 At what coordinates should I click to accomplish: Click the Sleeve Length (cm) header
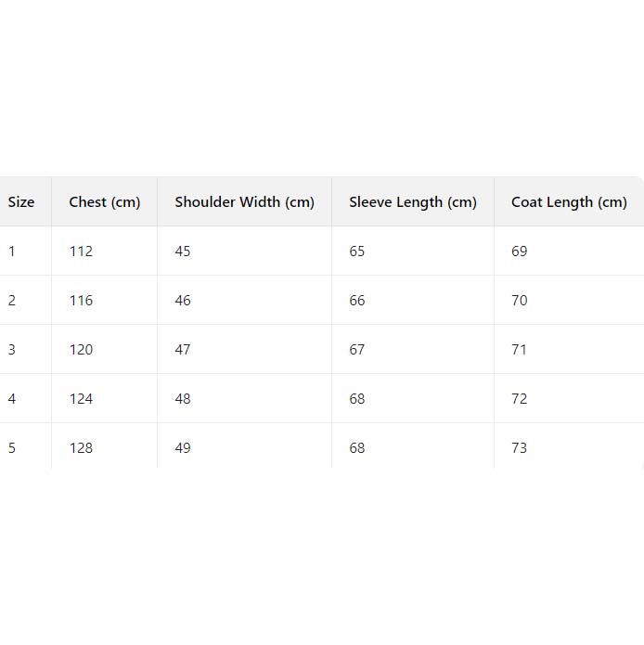coord(413,202)
